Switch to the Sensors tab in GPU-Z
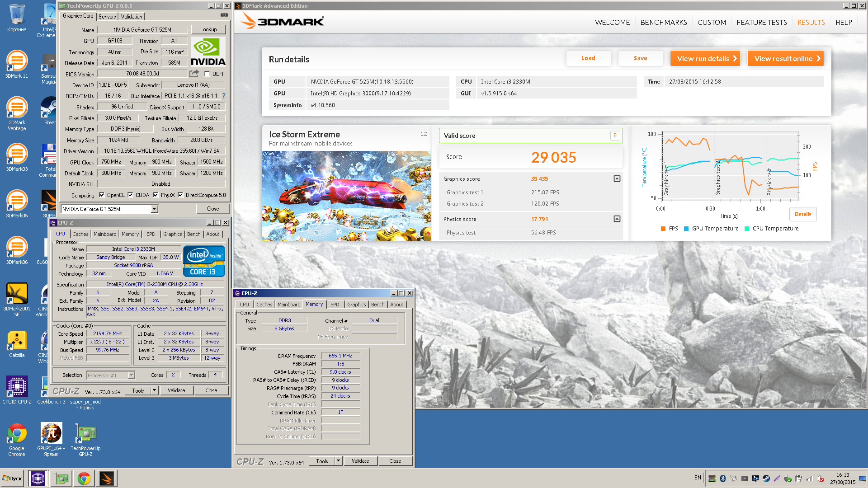This screenshot has height=488, width=868. click(107, 16)
